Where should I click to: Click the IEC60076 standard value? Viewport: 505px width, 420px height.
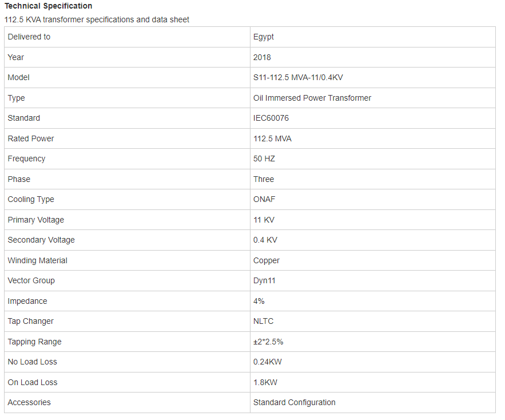(x=271, y=118)
